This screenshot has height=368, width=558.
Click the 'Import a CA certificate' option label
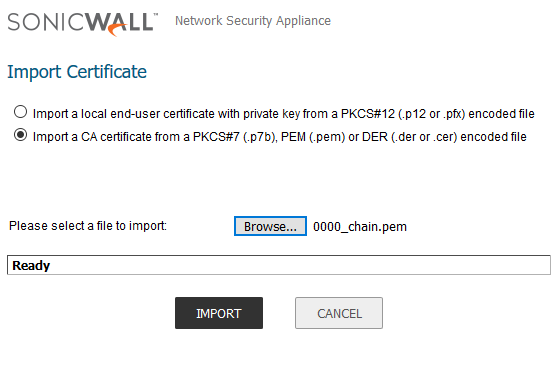pos(280,137)
